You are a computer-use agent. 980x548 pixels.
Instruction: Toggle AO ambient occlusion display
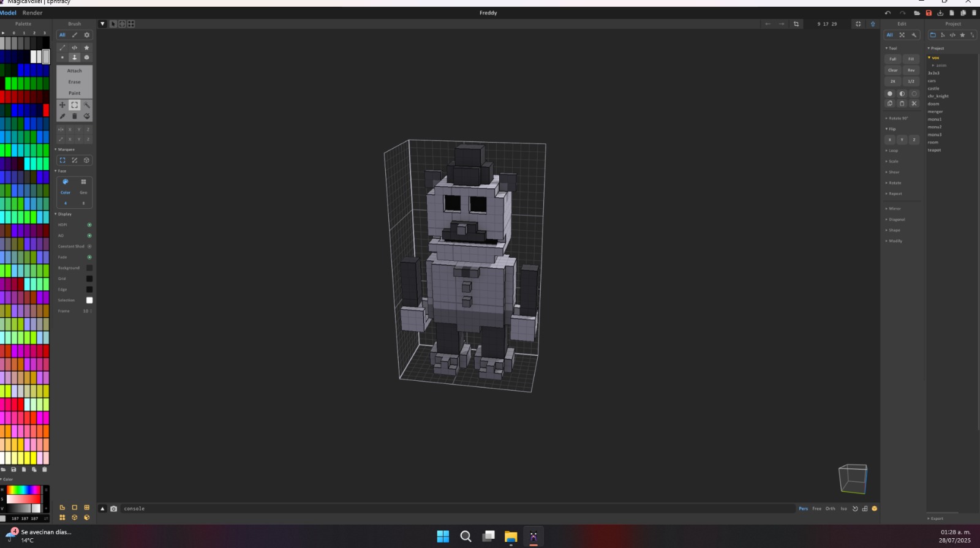tap(89, 236)
